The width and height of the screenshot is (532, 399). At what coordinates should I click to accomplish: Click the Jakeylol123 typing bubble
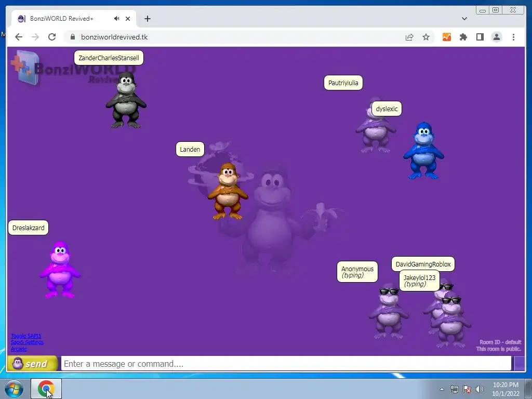[x=419, y=281]
